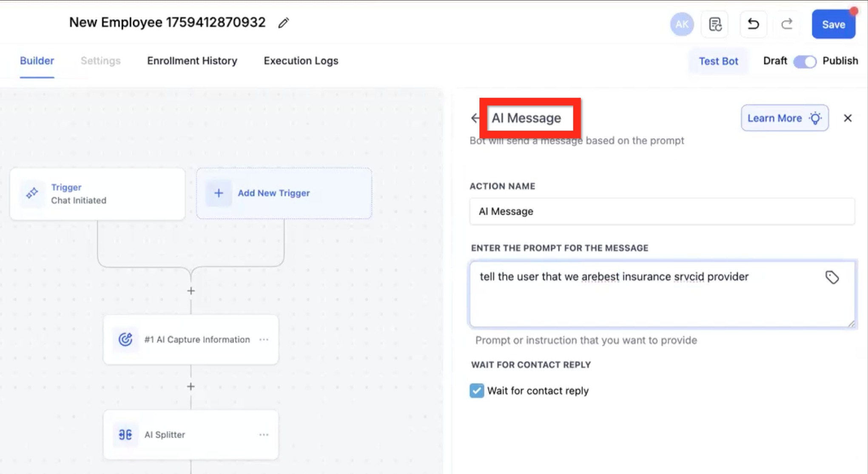Click the Add New Trigger card
The width and height of the screenshot is (868, 474).
click(284, 193)
